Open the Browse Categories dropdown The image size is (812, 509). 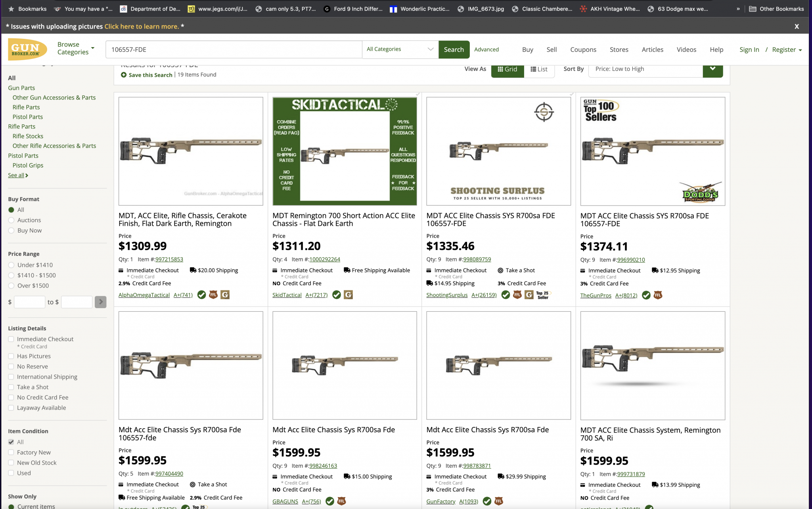click(x=76, y=48)
